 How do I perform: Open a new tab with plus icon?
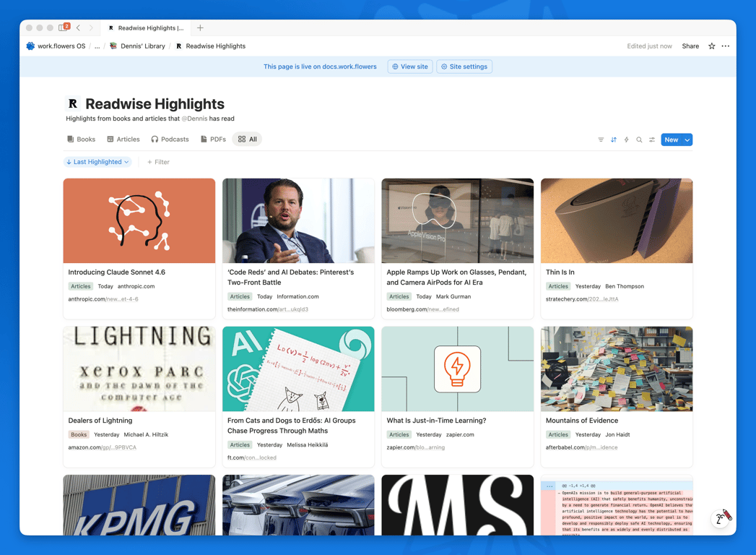(200, 28)
